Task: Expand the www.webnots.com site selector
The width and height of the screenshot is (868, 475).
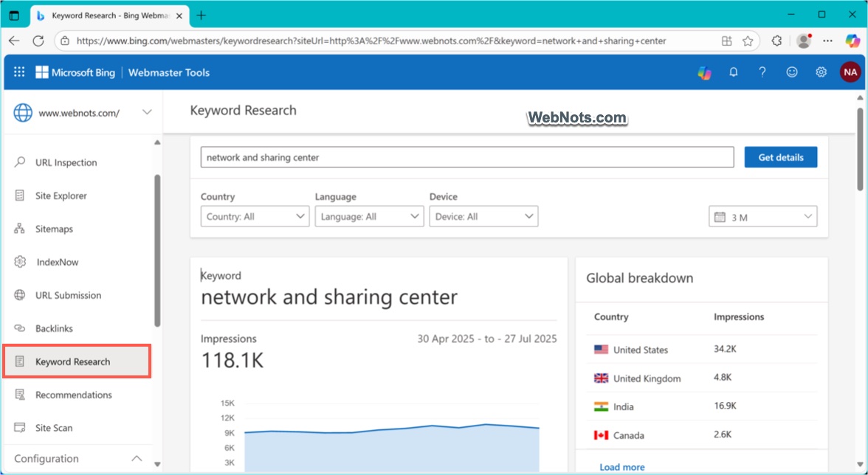Action: (x=147, y=112)
